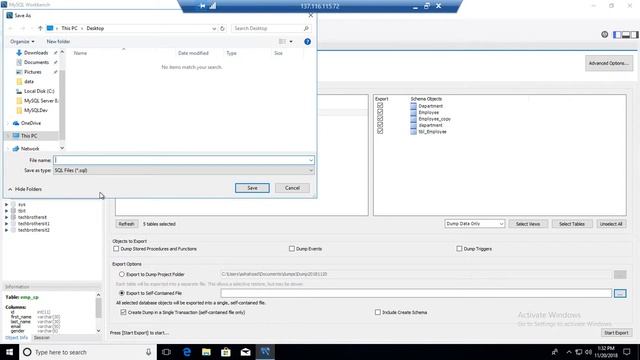
Task: Select This PC in the address breadcrumb
Action: [69, 28]
